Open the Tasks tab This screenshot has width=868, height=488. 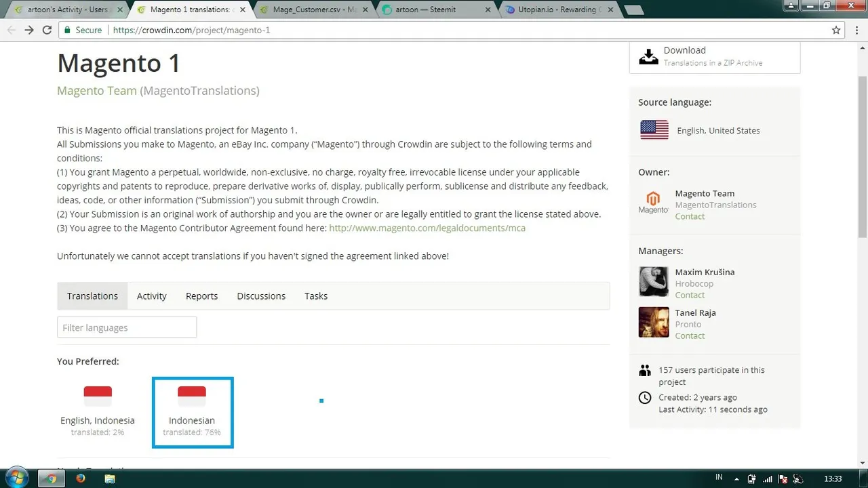point(316,296)
